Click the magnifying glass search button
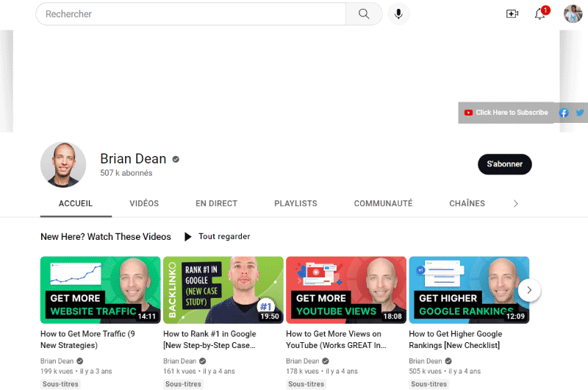Viewport: 588px width, 390px height. 364,14
